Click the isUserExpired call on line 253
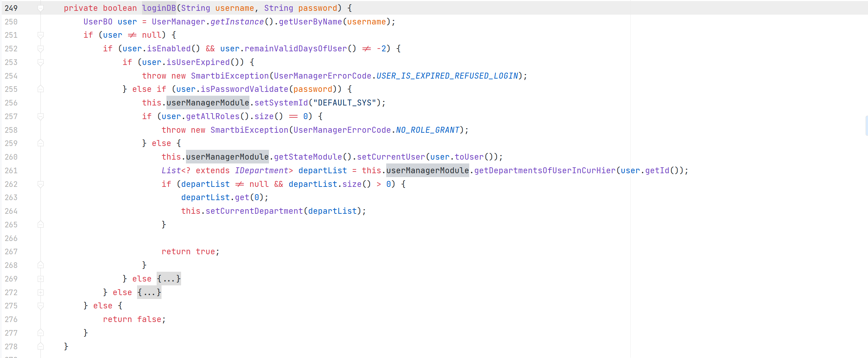The height and width of the screenshot is (358, 868). (198, 62)
